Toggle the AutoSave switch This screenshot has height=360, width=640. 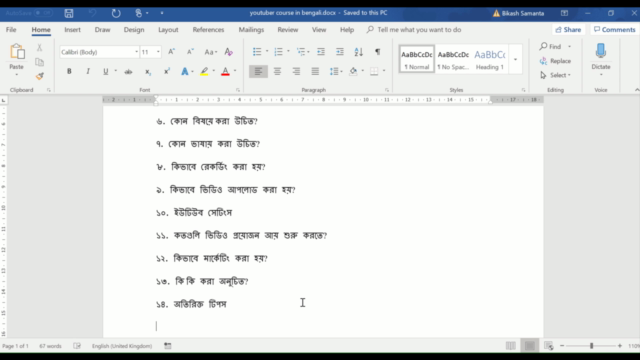coord(42,13)
